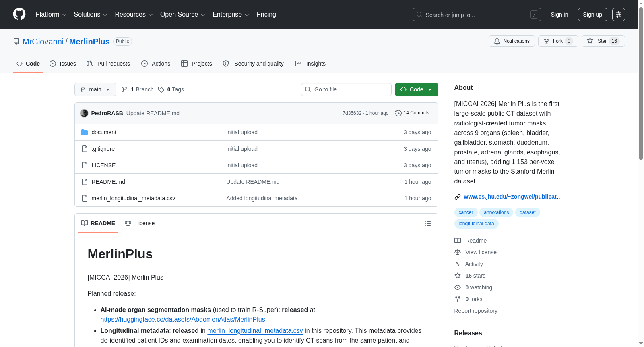Click the document folder icon

tap(85, 132)
